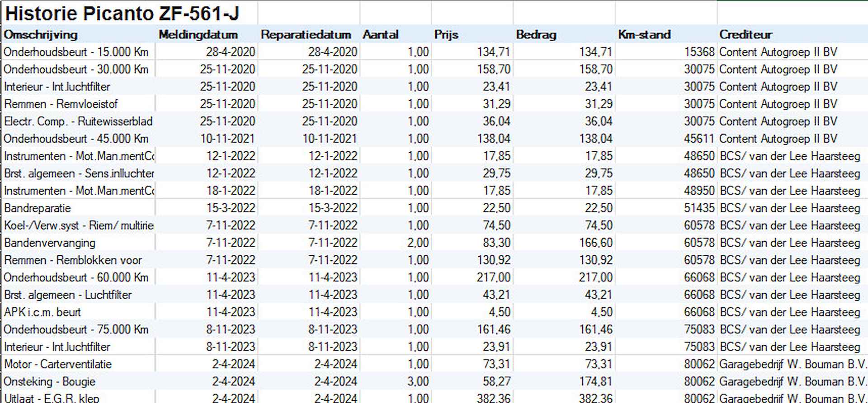This screenshot has width=868, height=403.
Task: Click Prijs 161,46 cell
Action: [472, 329]
